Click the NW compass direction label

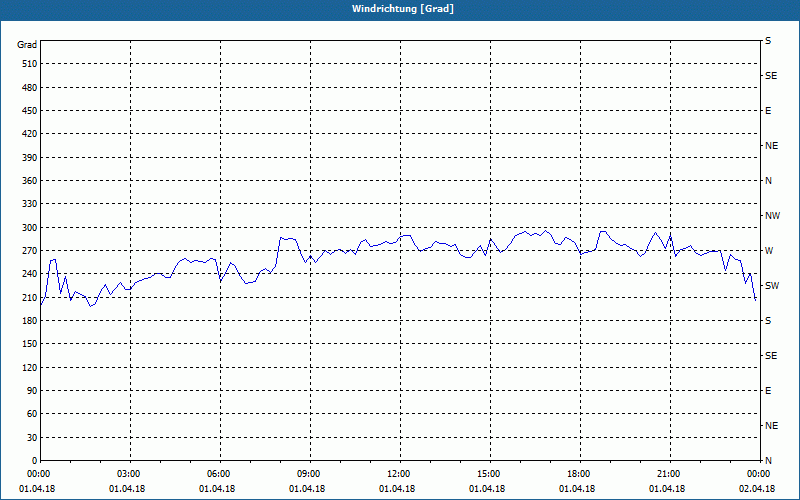click(772, 216)
